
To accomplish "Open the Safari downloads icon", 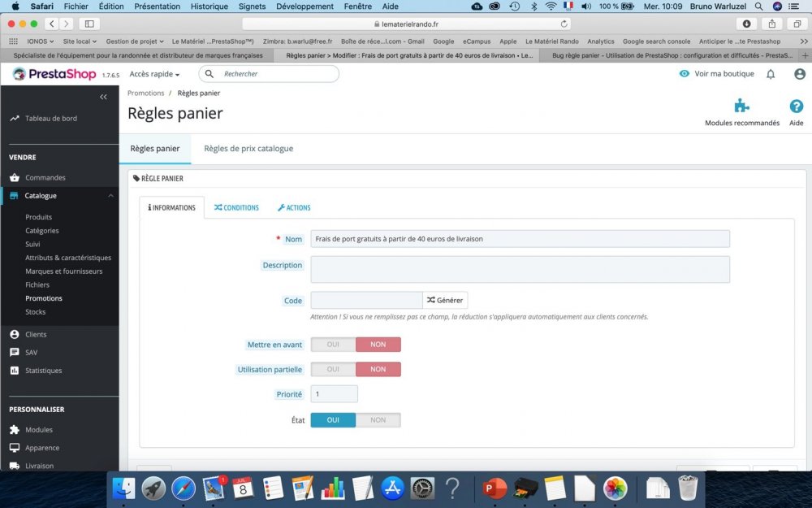I will pyautogui.click(x=746, y=24).
